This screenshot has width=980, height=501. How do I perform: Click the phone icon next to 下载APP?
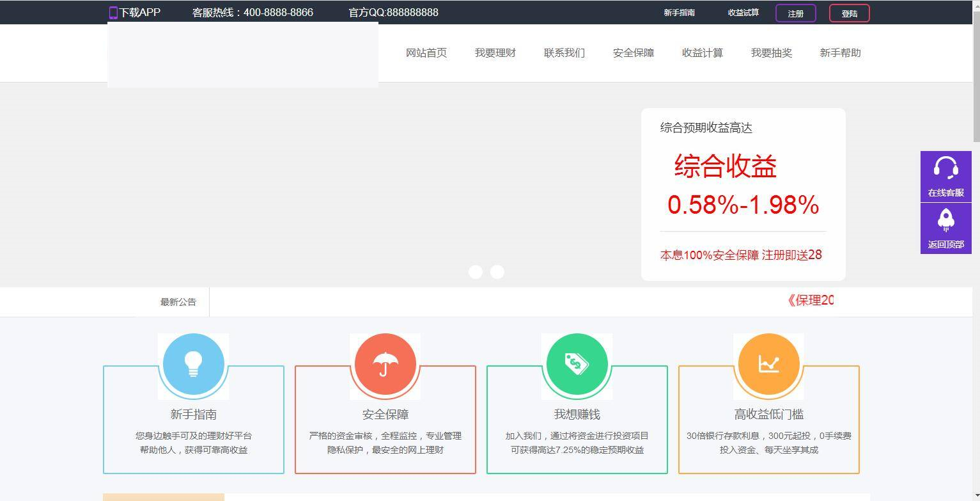pyautogui.click(x=114, y=12)
